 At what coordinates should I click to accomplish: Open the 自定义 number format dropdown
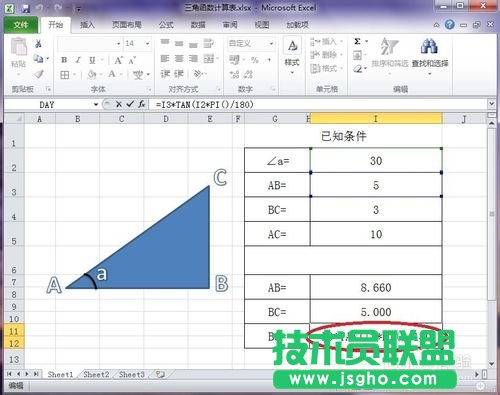[x=271, y=44]
